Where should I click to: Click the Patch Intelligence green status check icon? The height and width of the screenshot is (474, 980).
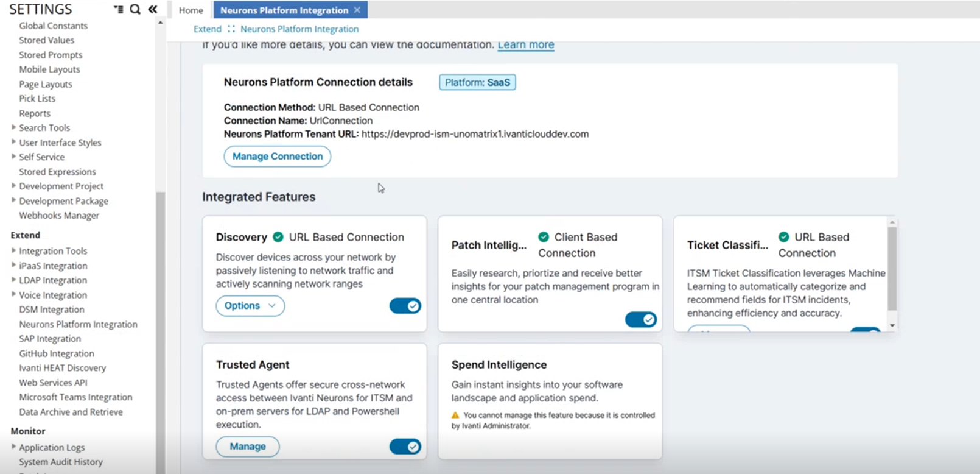pos(544,237)
